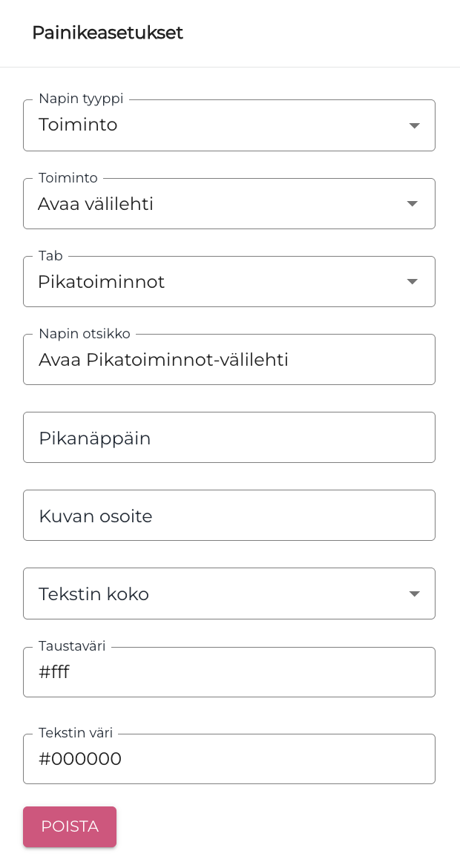Viewport: 460px width, 868px height.
Task: Focus the Kuvan osoite field
Action: 229,515
